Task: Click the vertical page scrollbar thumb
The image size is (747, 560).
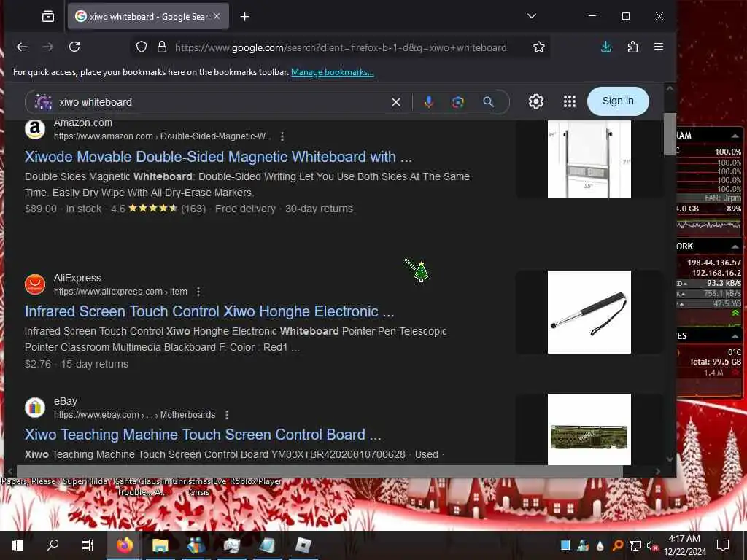Action: click(x=670, y=134)
